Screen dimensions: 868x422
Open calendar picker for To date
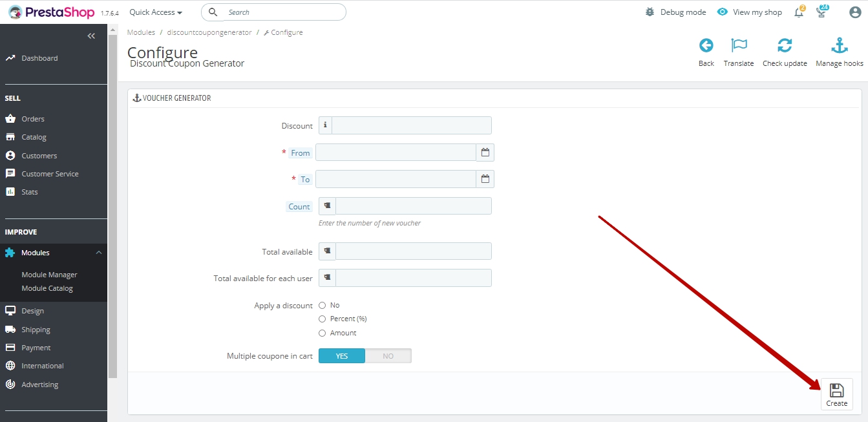485,179
